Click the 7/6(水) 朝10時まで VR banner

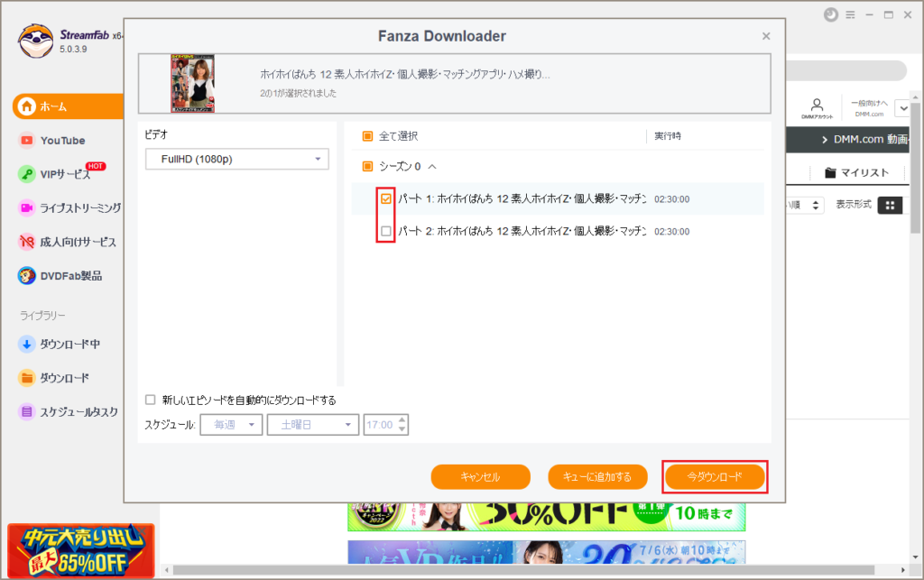tap(546, 552)
